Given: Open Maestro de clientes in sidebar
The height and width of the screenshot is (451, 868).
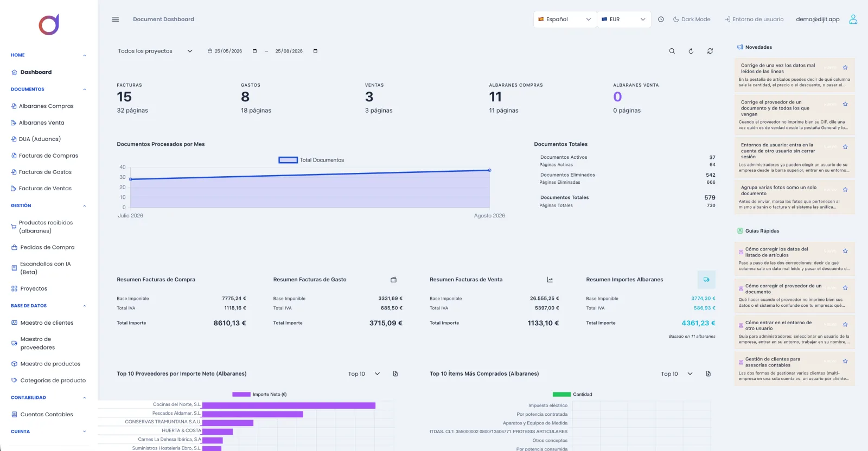Looking at the screenshot, I should pyautogui.click(x=42, y=323).
